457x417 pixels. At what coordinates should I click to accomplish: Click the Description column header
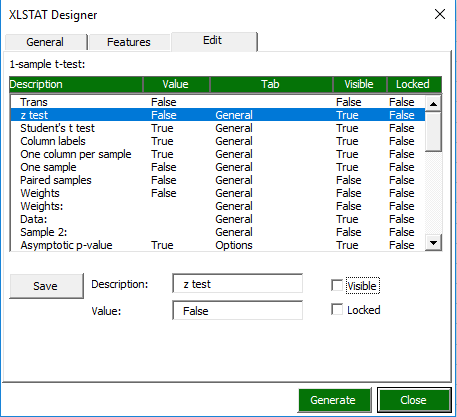(76, 84)
